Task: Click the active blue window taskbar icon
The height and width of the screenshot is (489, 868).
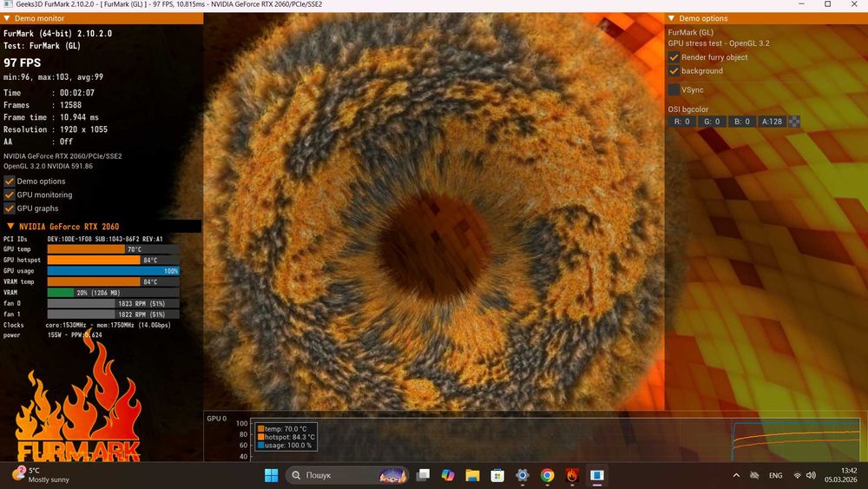Action: [x=597, y=475]
